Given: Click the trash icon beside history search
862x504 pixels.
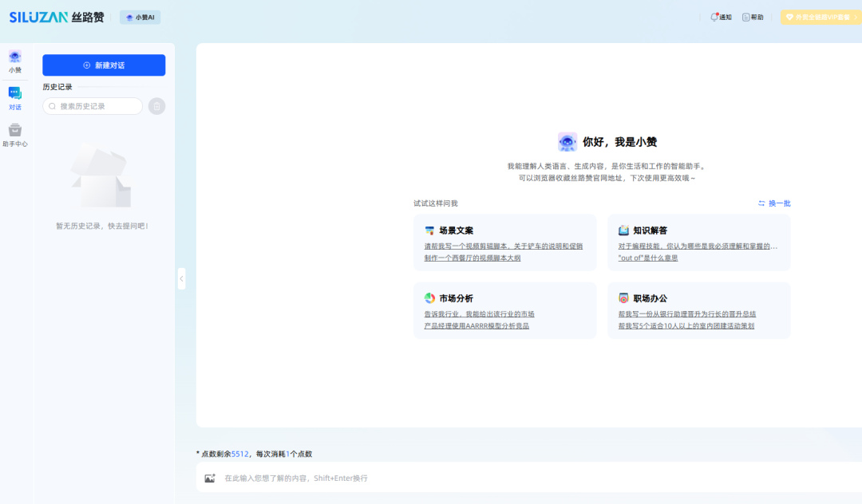Looking at the screenshot, I should [x=156, y=105].
